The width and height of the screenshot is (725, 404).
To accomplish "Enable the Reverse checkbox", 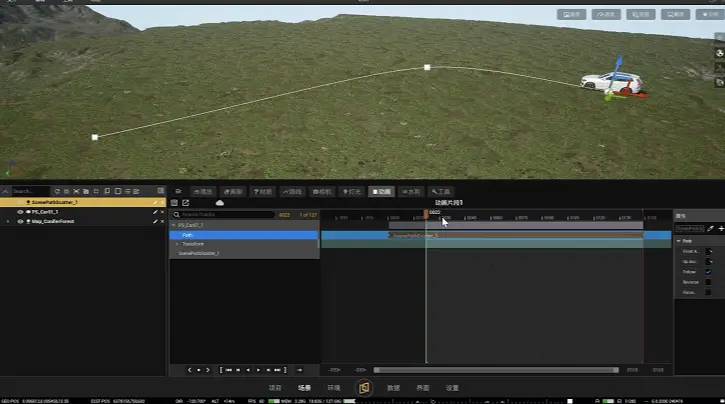I will [x=708, y=282].
